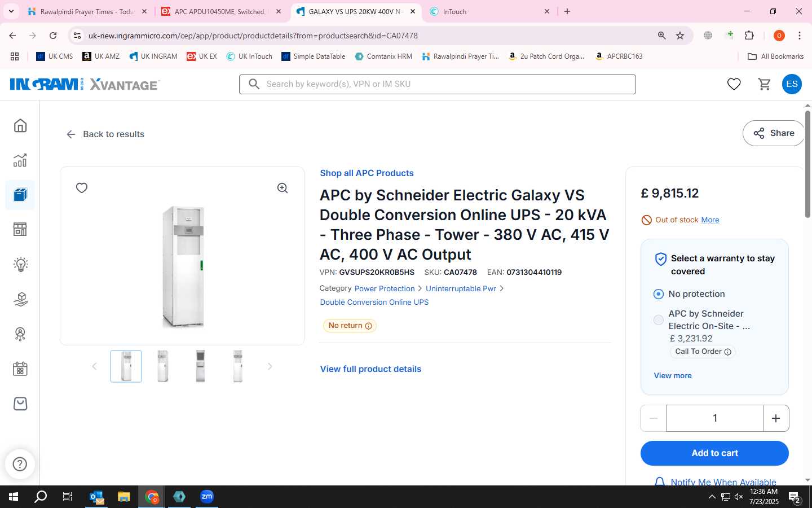Add product to favorites with image heart
812x508 pixels.
coord(82,188)
